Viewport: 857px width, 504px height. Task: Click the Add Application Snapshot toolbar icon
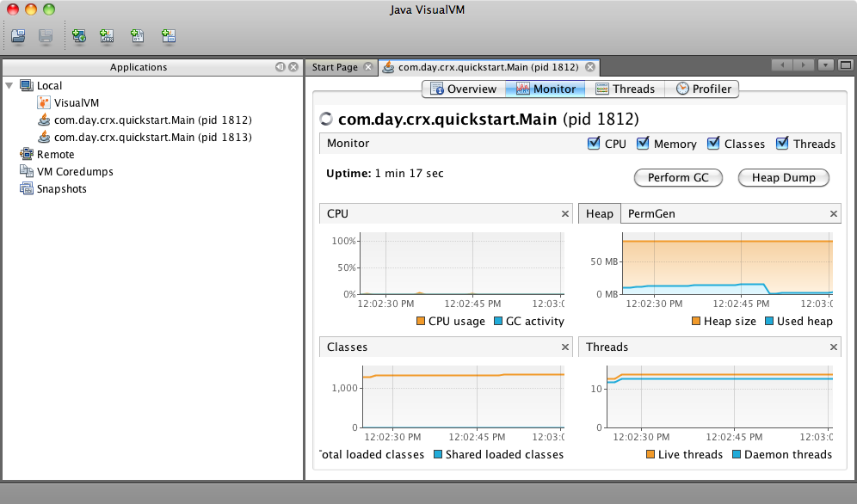click(169, 36)
